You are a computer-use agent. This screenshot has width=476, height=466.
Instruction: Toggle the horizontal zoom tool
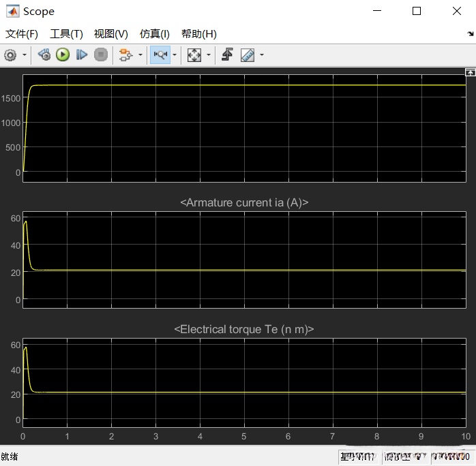(160, 55)
